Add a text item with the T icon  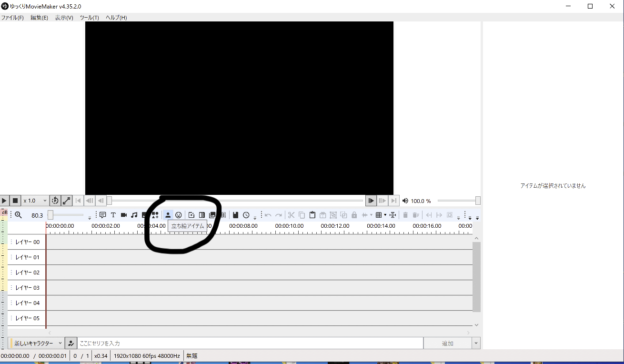113,215
